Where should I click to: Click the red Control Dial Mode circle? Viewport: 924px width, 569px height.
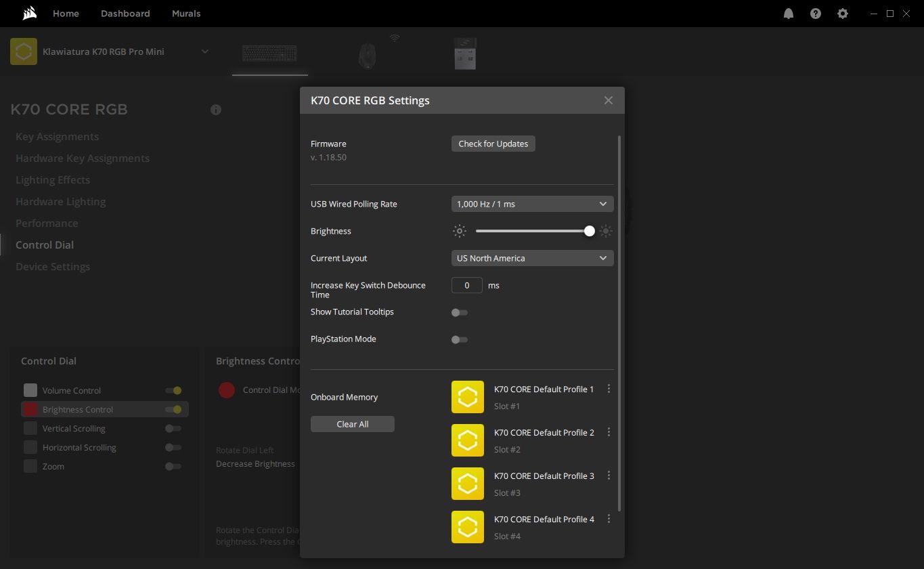coord(227,390)
